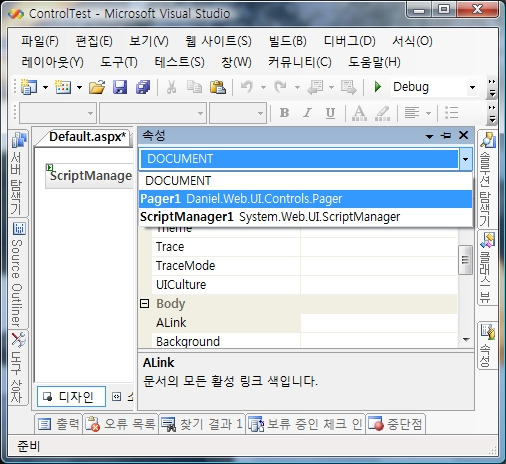Open the 편집(E) menu

94,41
